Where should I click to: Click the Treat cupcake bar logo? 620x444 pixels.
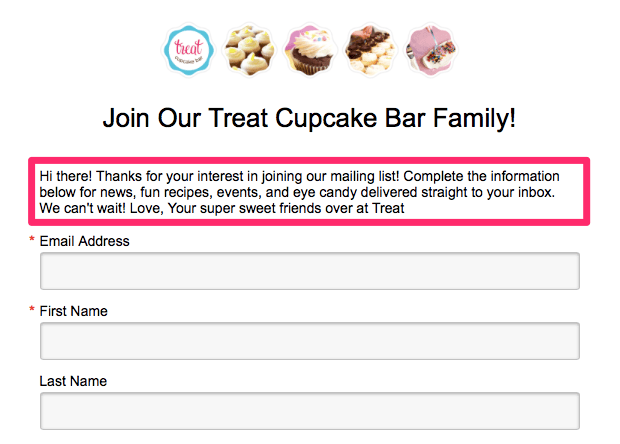coord(189,50)
